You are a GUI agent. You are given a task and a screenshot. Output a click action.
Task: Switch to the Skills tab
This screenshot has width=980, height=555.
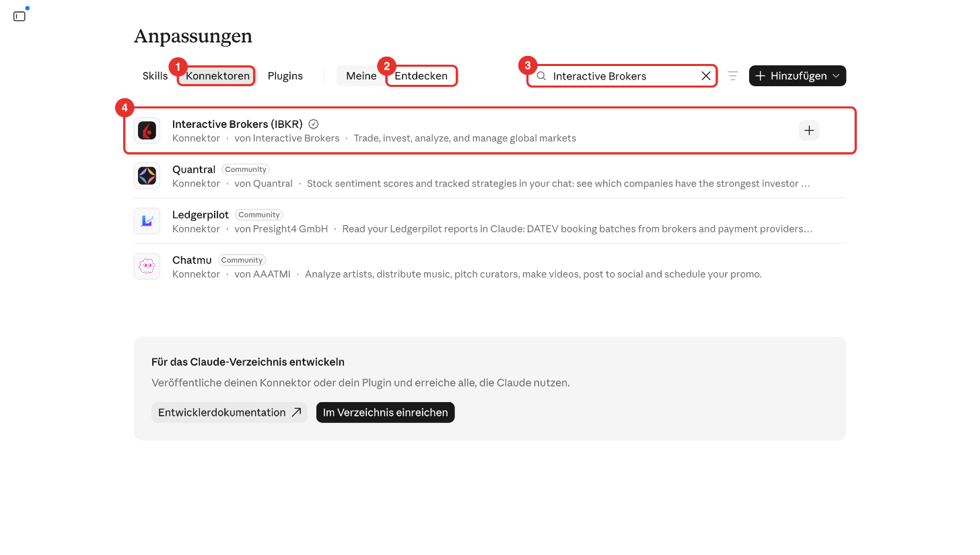click(155, 76)
